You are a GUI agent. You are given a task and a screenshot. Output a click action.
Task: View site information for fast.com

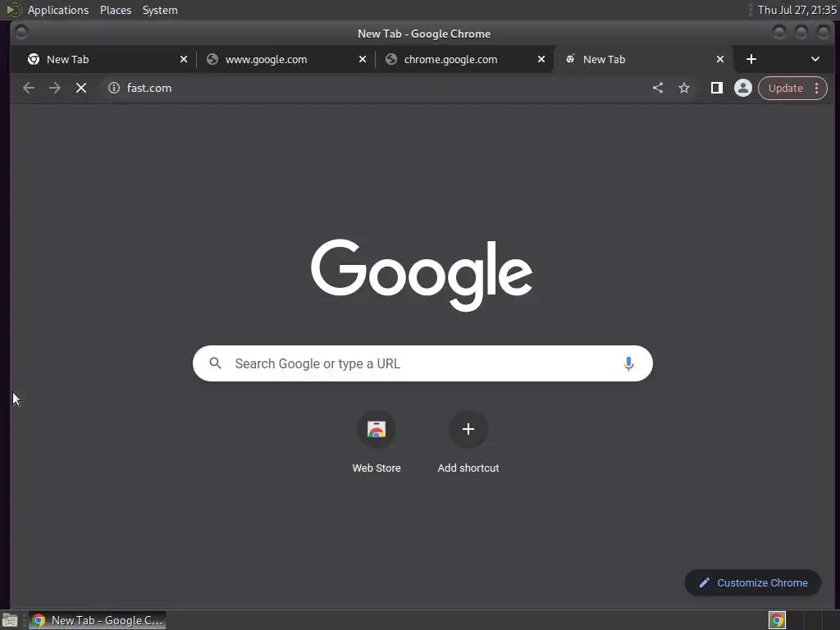coord(113,88)
